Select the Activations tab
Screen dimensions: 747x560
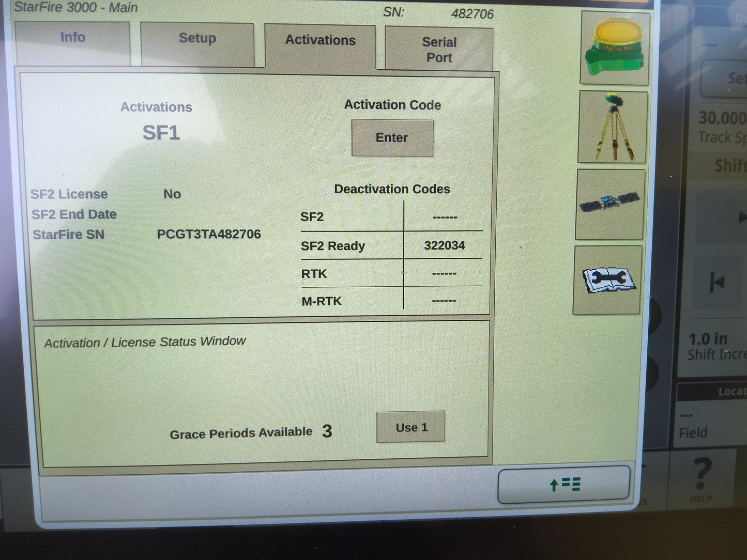tap(321, 45)
